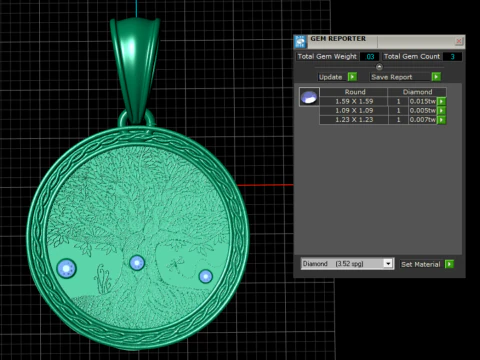This screenshot has width=480, height=360.
Task: Collapse the panel with the round up-arrow
Action: (x=379, y=66)
